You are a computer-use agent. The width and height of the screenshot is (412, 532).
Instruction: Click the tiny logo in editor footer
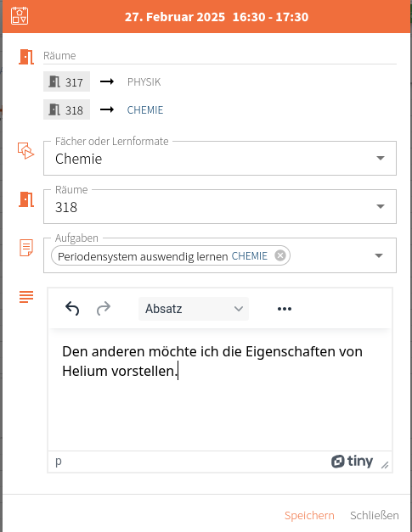coord(352,462)
